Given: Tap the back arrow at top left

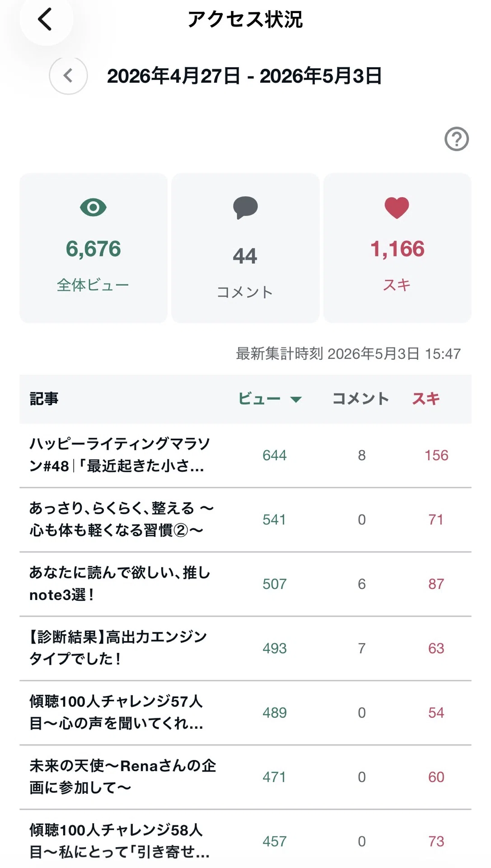Looking at the screenshot, I should pyautogui.click(x=45, y=19).
